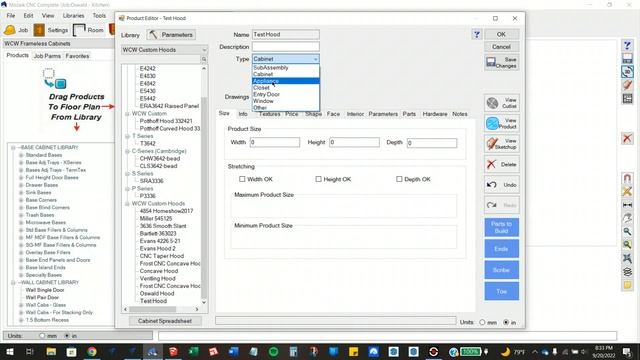Click the Width input field
This screenshot has height=360, width=640.
(275, 142)
